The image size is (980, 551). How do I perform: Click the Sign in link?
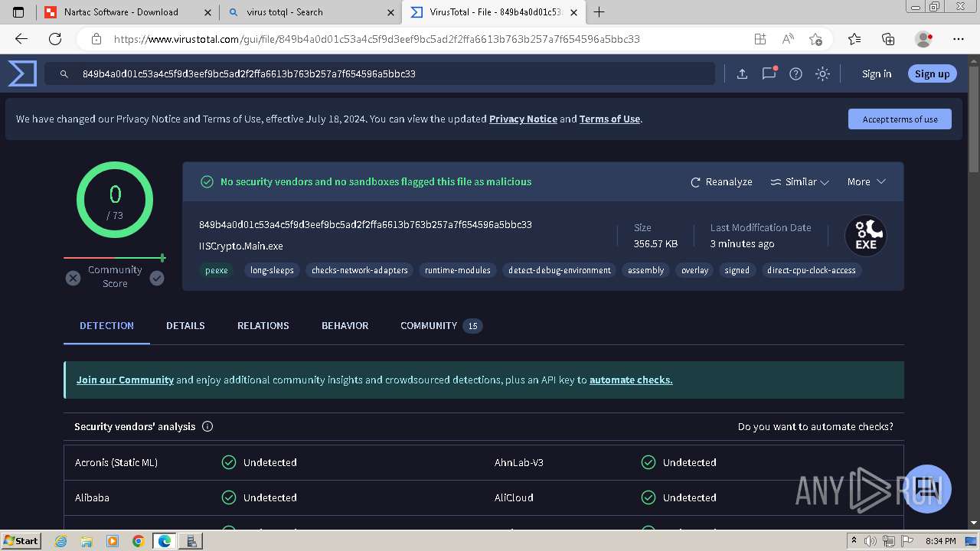[877, 74]
